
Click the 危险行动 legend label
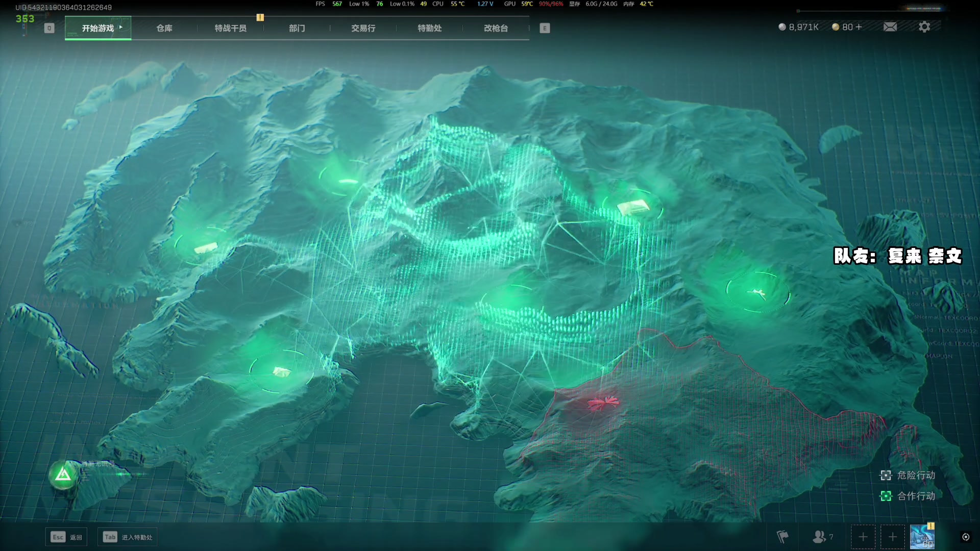click(x=916, y=475)
